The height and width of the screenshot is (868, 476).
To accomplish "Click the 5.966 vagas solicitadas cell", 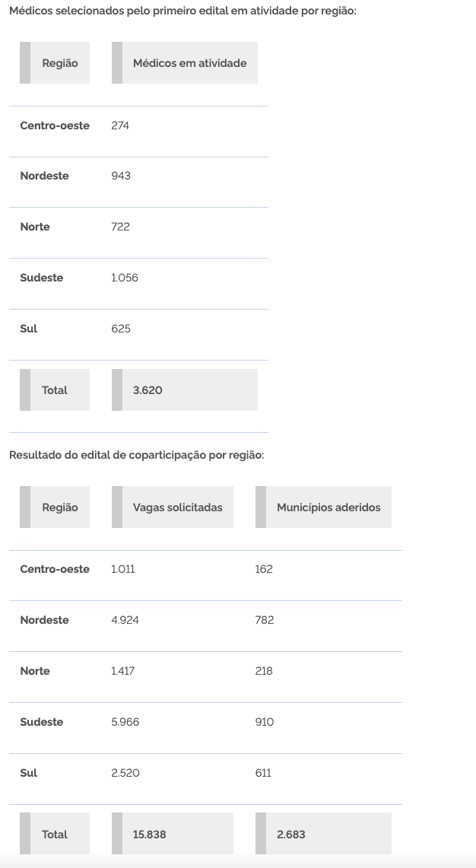I will (125, 722).
